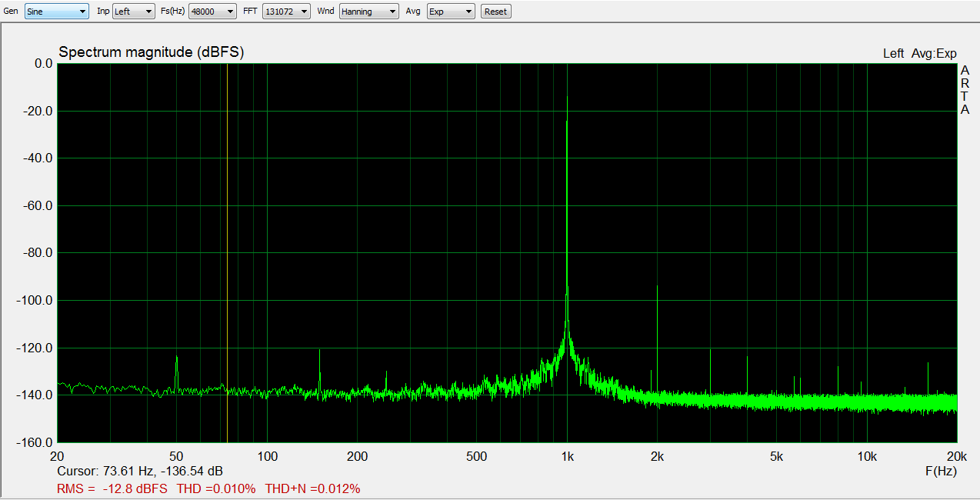This screenshot has width=980, height=500.
Task: Open the Fs(Hz) sample rate dropdown showing 48000
Action: tap(212, 12)
